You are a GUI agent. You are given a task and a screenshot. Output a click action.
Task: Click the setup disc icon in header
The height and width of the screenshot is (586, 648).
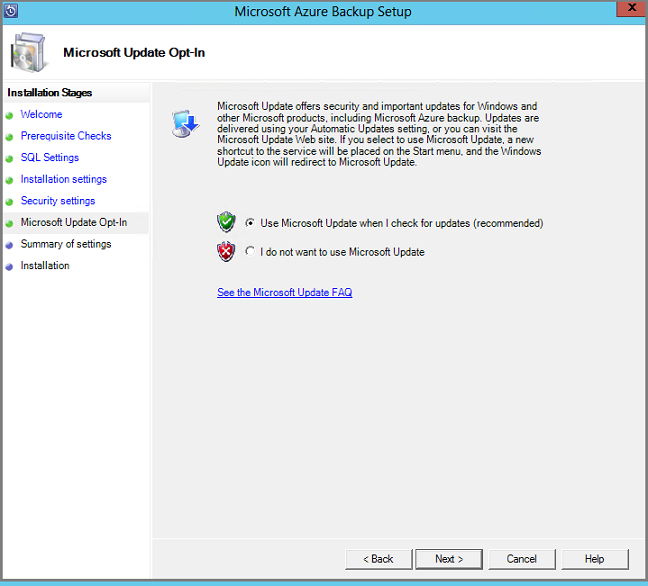(28, 51)
